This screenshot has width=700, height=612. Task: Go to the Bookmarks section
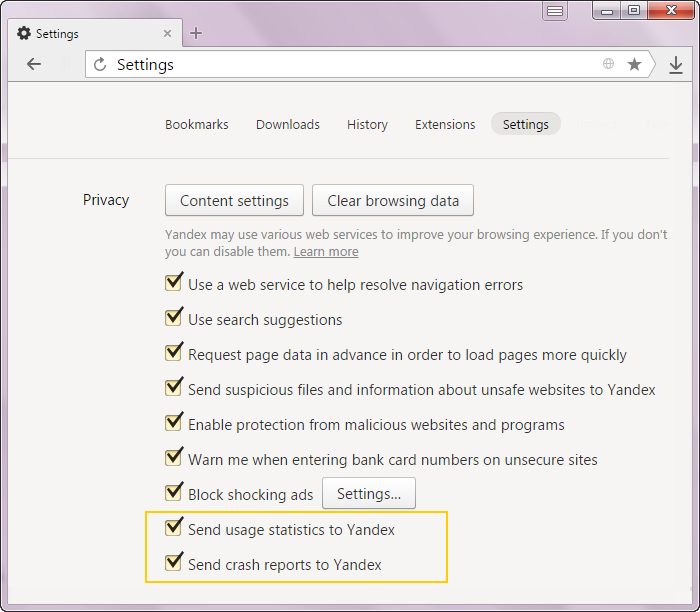[196, 124]
